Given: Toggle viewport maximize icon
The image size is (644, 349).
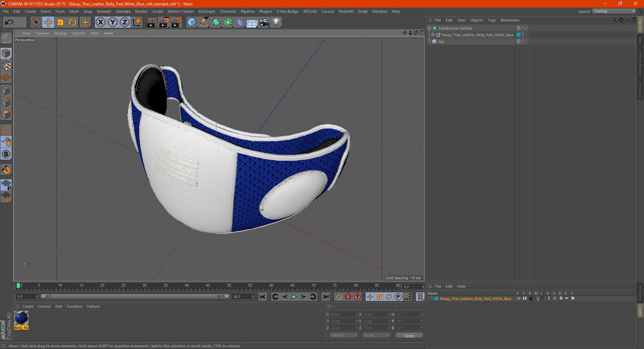Looking at the screenshot, I should click(422, 33).
